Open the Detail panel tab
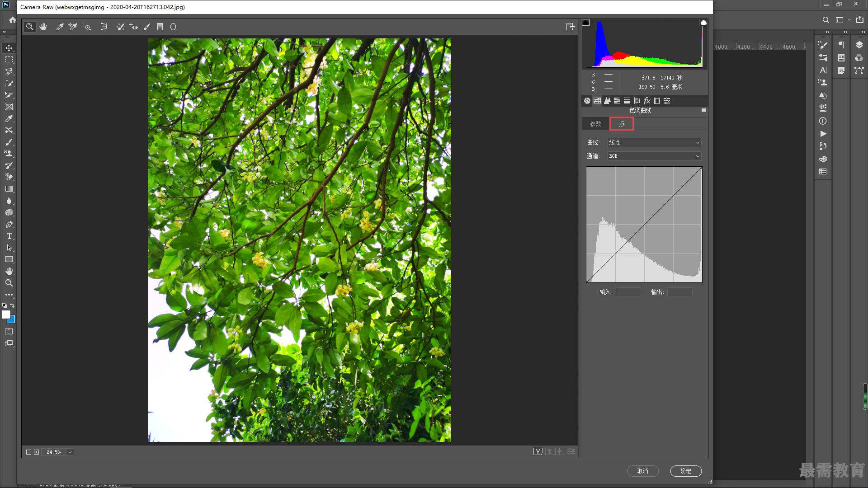 (x=607, y=101)
